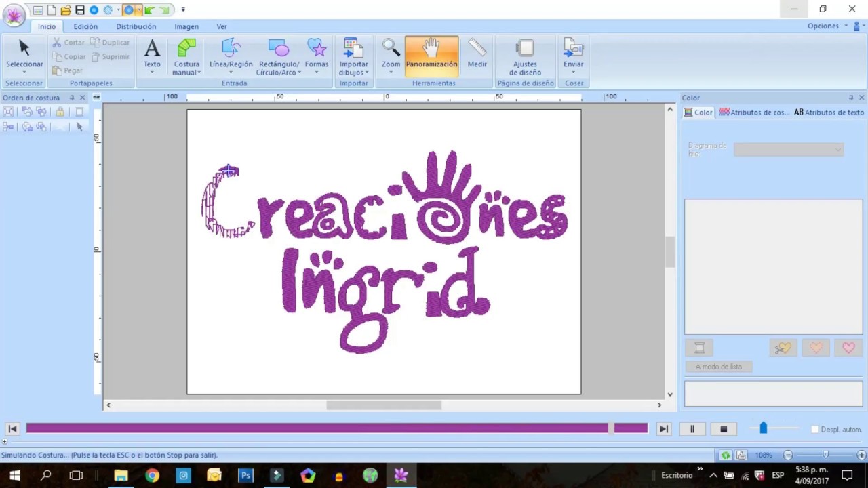Adjust the simulation speed slider
The width and height of the screenshot is (868, 488).
pyautogui.click(x=764, y=428)
